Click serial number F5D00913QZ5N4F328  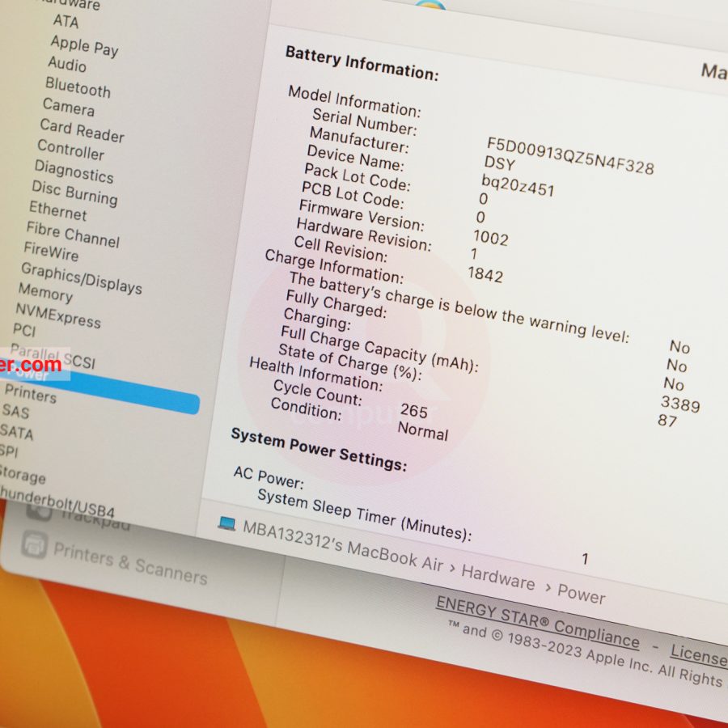point(570,156)
